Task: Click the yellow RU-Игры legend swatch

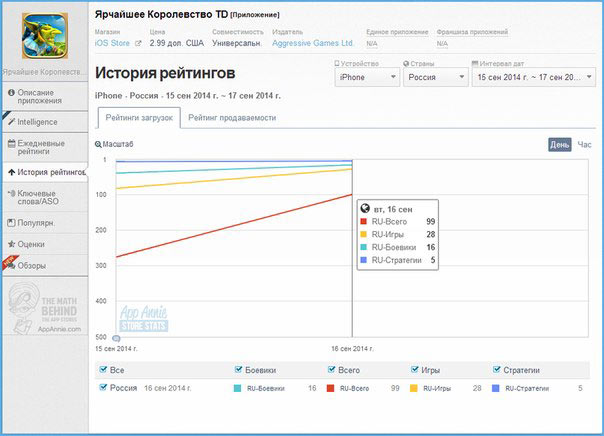Action: point(413,388)
